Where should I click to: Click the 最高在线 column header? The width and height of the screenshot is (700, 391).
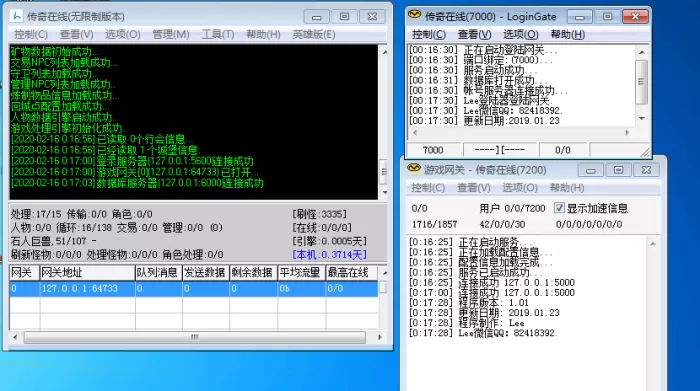pyautogui.click(x=351, y=272)
